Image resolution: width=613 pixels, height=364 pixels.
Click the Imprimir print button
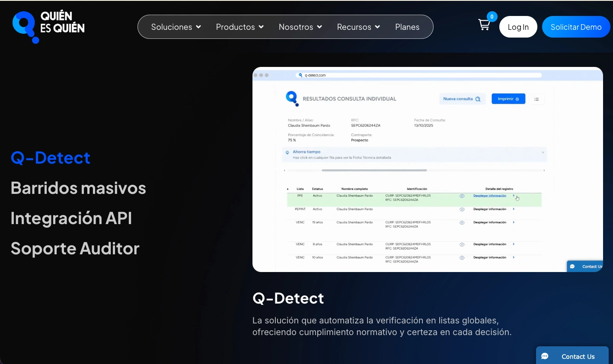click(508, 99)
